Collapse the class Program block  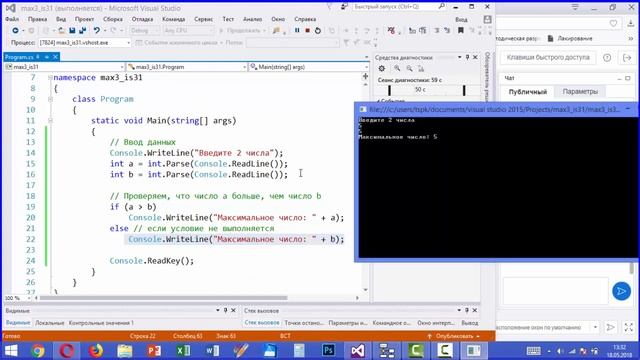coord(50,99)
